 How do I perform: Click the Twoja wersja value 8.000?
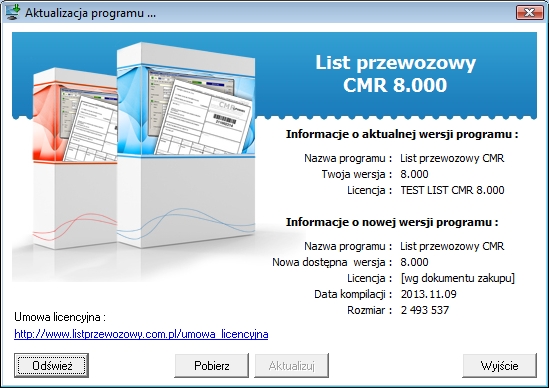click(x=414, y=174)
